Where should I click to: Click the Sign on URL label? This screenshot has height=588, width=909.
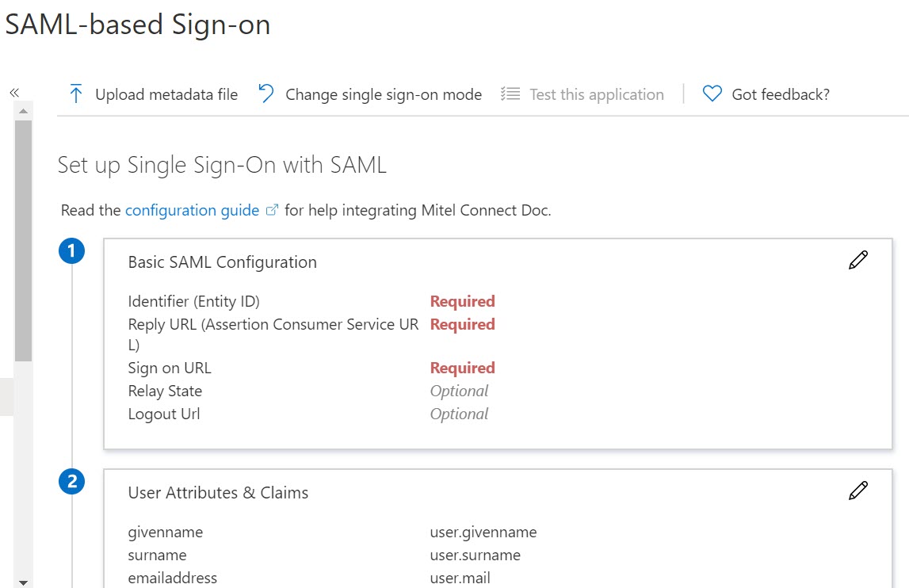[170, 368]
